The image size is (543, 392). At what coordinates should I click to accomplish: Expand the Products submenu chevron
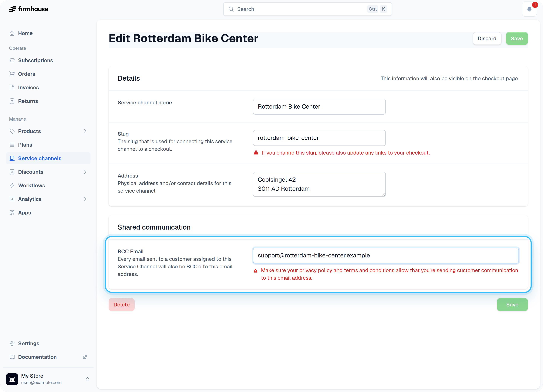[x=85, y=131]
